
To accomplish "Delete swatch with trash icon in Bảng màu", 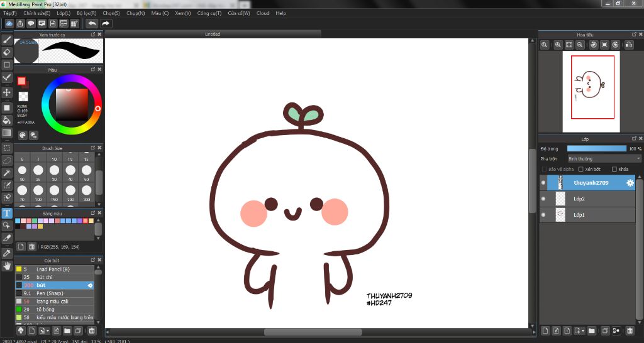I will (31, 247).
